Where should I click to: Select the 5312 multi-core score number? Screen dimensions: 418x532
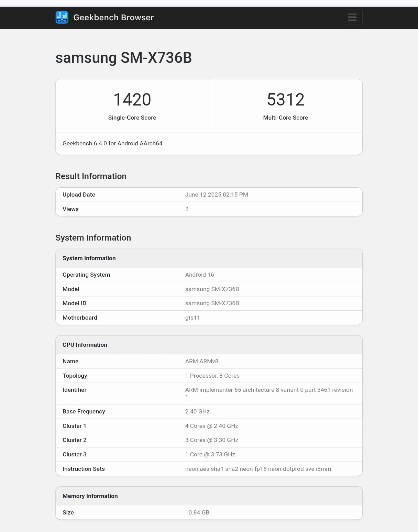point(286,100)
